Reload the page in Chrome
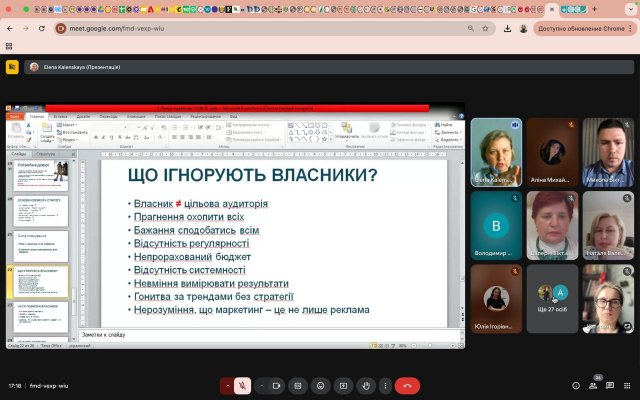640x400 pixels. [x=41, y=29]
